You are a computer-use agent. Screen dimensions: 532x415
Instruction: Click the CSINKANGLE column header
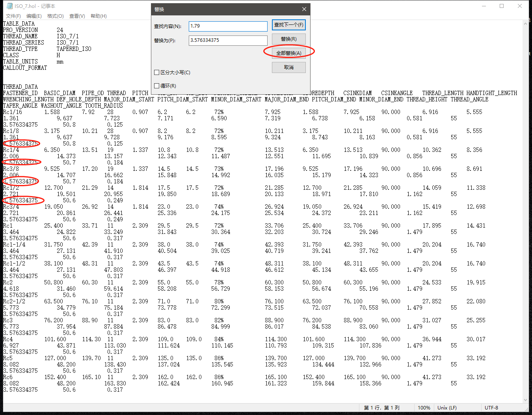(x=397, y=93)
